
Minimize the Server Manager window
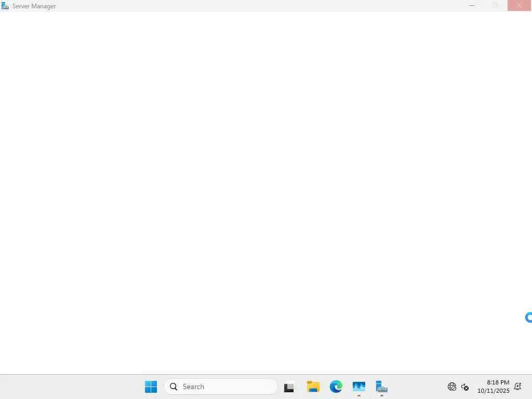click(x=472, y=5)
